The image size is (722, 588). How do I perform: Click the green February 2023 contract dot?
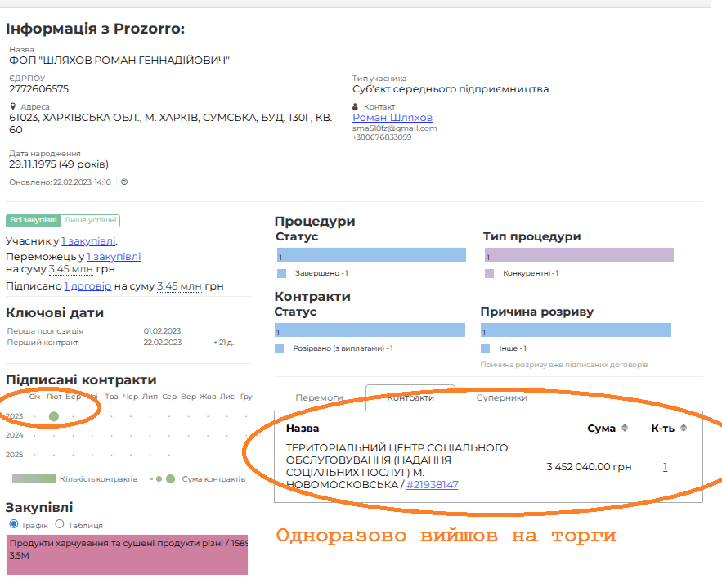[54, 416]
